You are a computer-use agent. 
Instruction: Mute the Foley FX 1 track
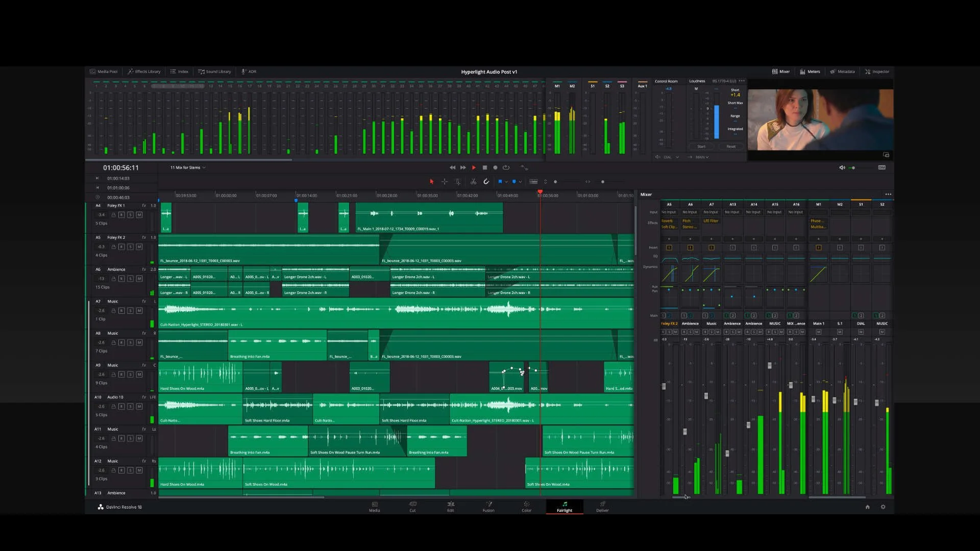pyautogui.click(x=139, y=215)
